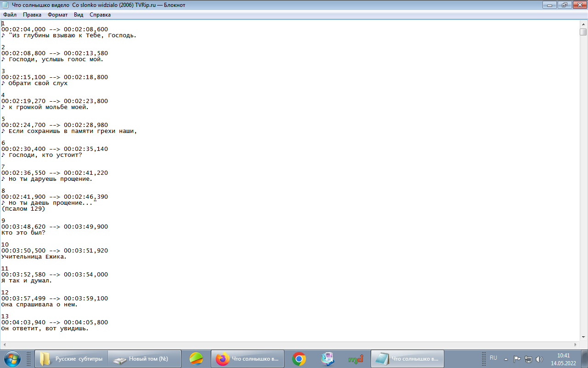
Task: Switch to Русские субтитры folder window
Action: click(71, 359)
